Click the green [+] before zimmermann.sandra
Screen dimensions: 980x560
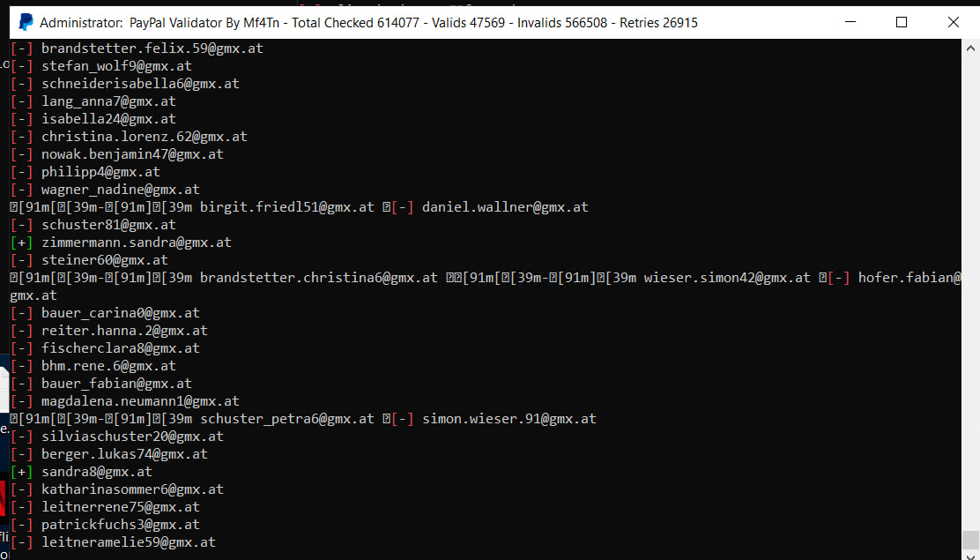pos(22,243)
